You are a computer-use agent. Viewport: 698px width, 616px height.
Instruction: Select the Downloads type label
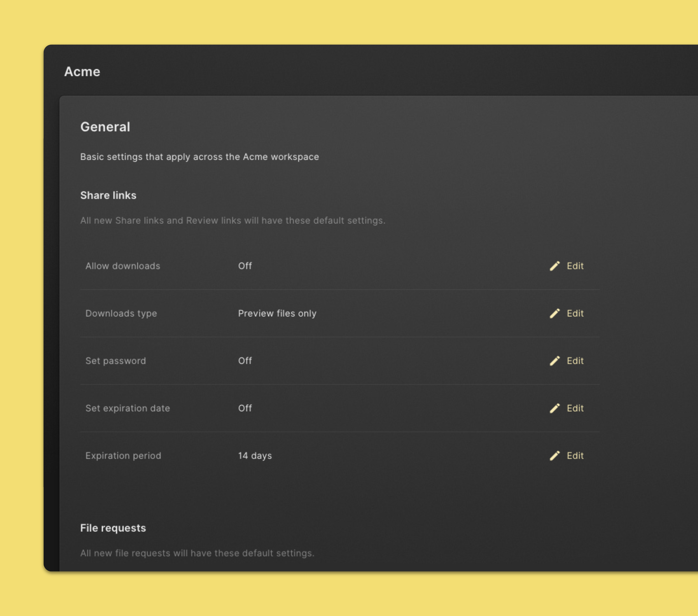coord(121,313)
